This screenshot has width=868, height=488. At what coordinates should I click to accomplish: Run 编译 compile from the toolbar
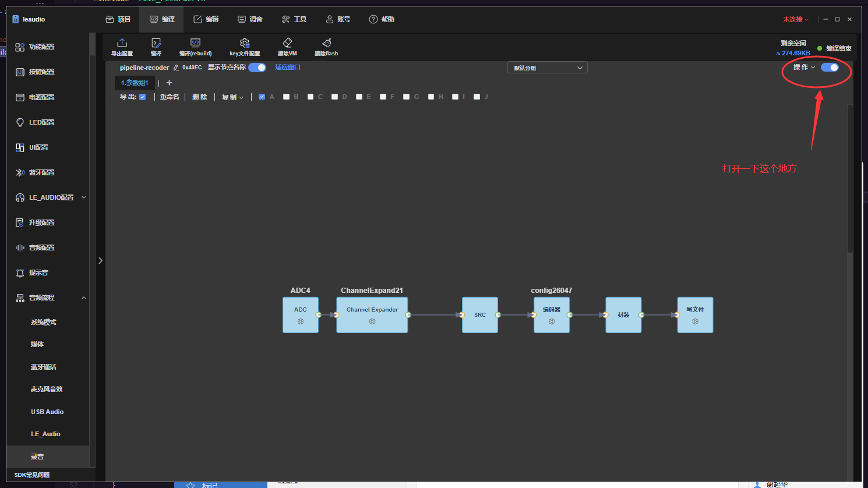pyautogui.click(x=156, y=47)
